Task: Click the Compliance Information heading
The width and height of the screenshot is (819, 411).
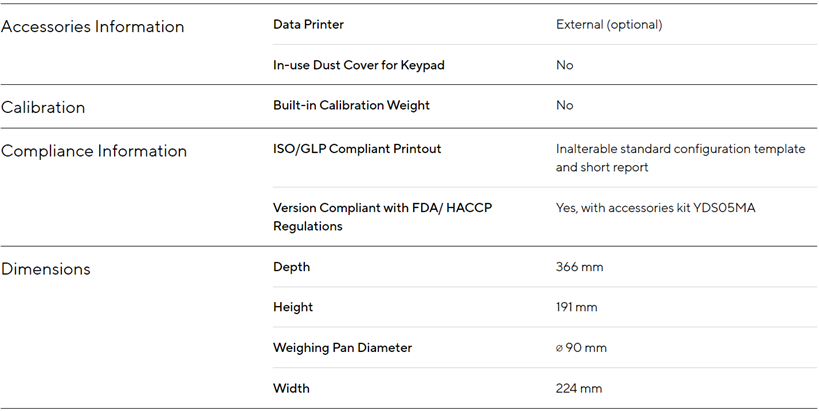Action: 94,151
